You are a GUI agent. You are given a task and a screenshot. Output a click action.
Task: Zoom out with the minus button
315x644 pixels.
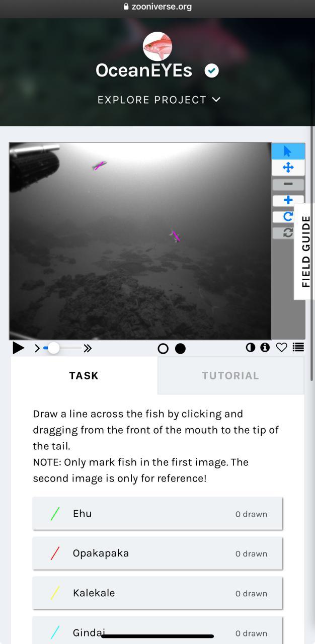pos(288,184)
